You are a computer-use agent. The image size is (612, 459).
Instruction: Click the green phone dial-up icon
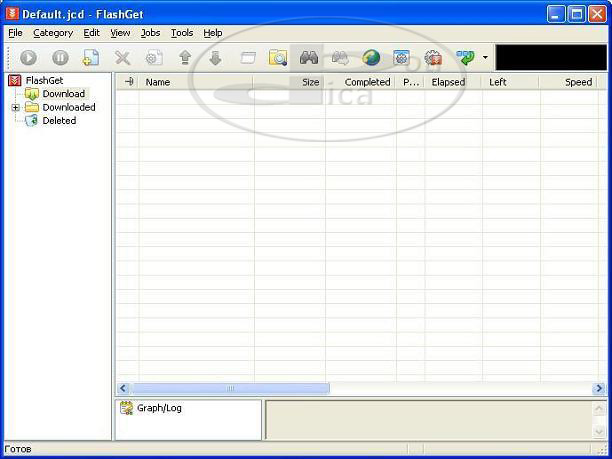(466, 58)
